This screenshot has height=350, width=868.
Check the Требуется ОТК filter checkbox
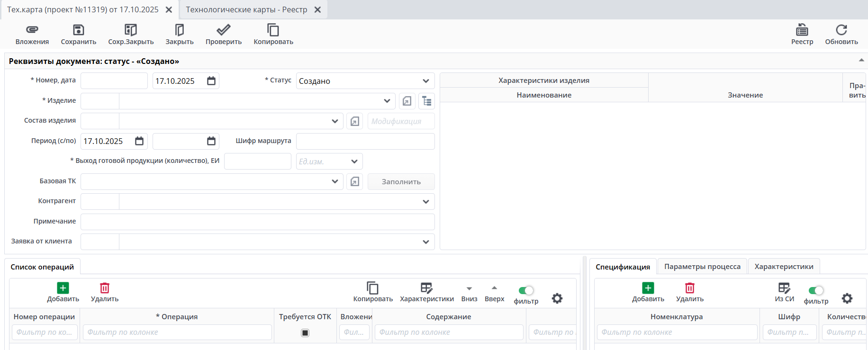pyautogui.click(x=305, y=333)
